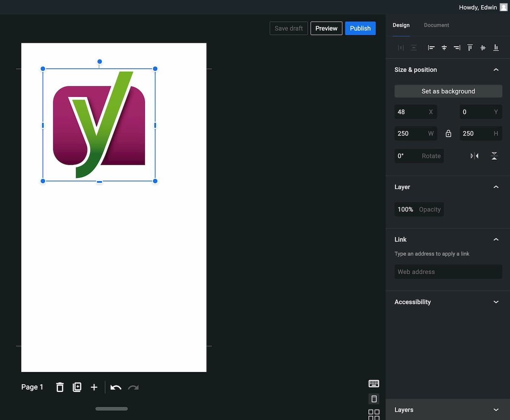The image size is (510, 420).
Task: Collapse the Link section
Action: 496,239
